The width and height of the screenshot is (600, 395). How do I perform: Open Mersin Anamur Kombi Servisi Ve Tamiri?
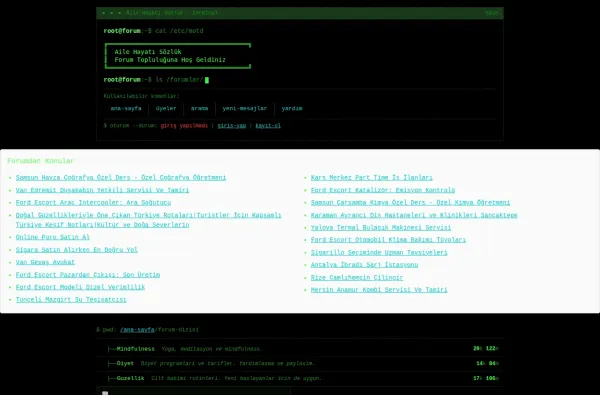[379, 290]
